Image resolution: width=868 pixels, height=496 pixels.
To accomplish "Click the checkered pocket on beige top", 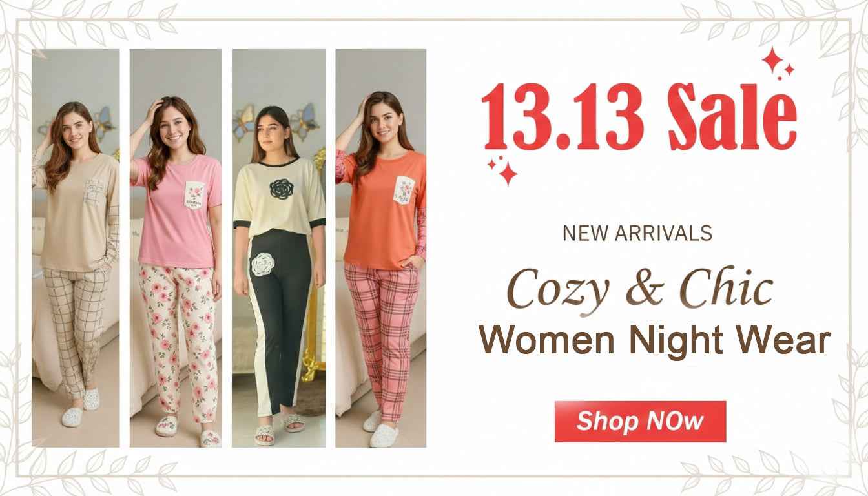I will click(x=94, y=192).
